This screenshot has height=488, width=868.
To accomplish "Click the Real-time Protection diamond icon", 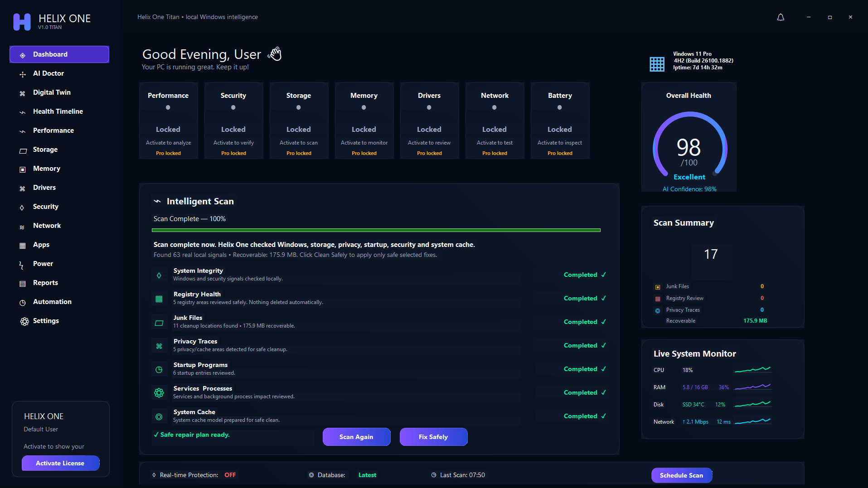I will pos(154,475).
